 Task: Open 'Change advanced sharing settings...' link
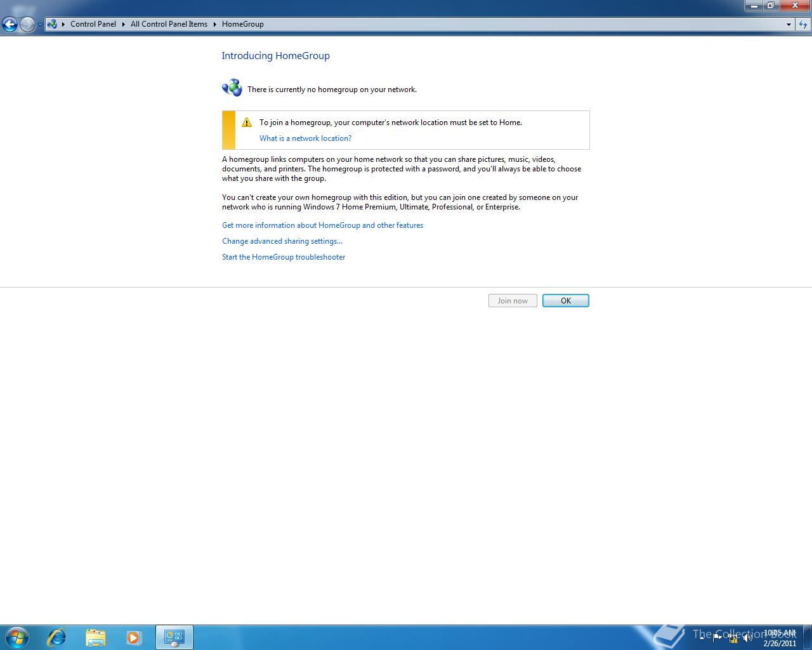click(282, 241)
